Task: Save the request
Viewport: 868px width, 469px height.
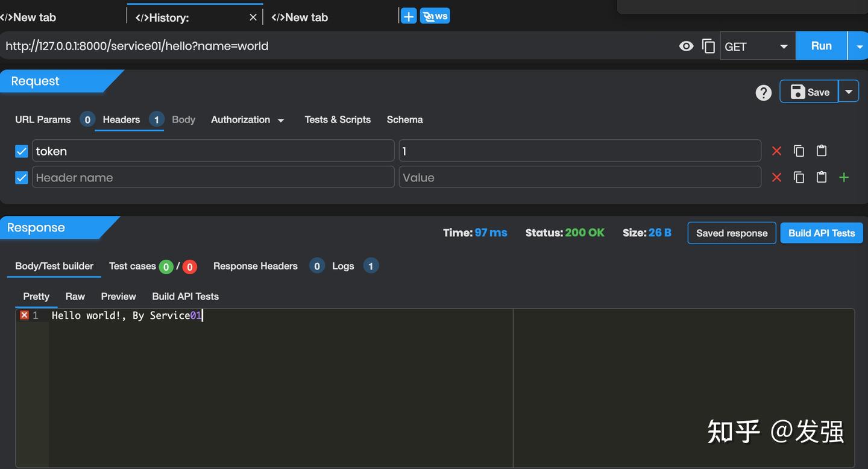Action: pyautogui.click(x=809, y=92)
